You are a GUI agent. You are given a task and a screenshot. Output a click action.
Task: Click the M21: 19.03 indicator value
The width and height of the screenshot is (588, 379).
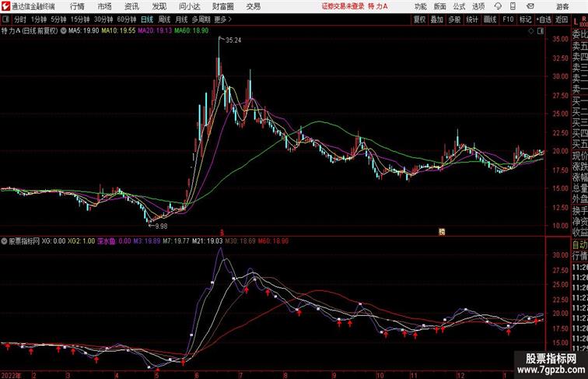tap(208, 241)
